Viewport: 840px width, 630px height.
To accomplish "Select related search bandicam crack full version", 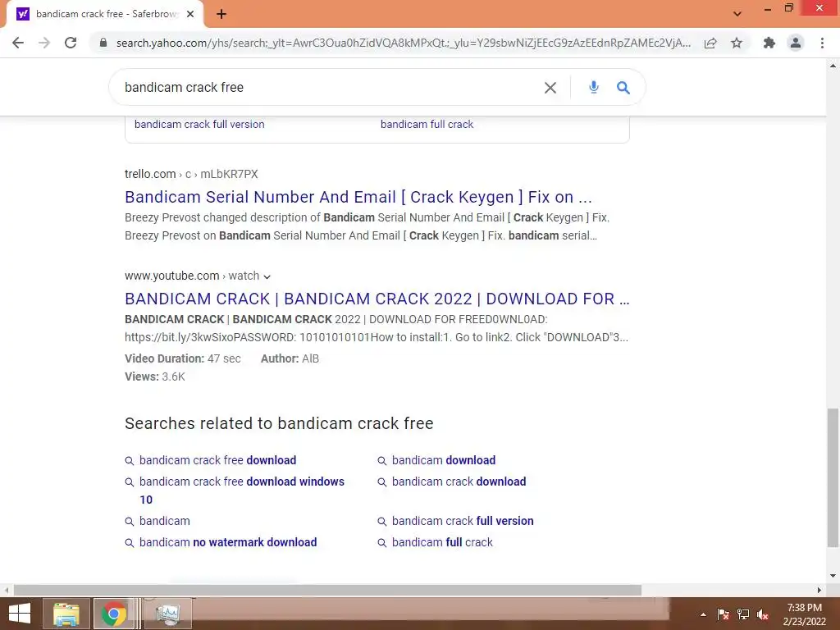I will [463, 521].
